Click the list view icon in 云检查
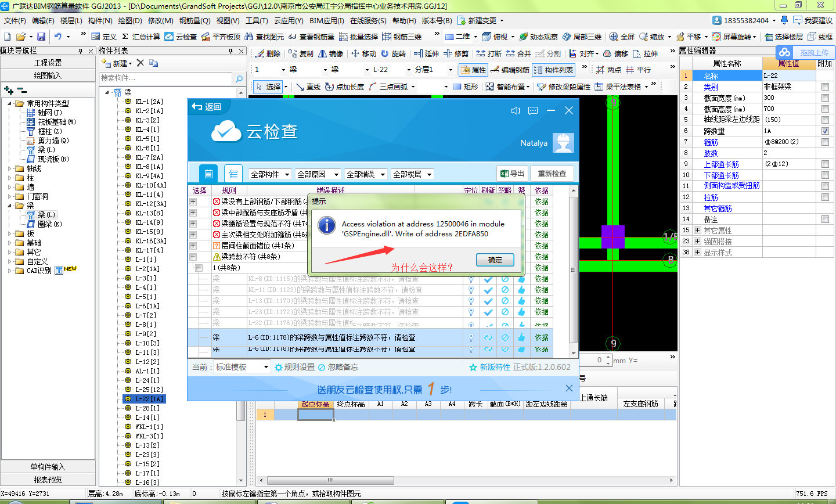The width and height of the screenshot is (836, 504). pos(233,174)
